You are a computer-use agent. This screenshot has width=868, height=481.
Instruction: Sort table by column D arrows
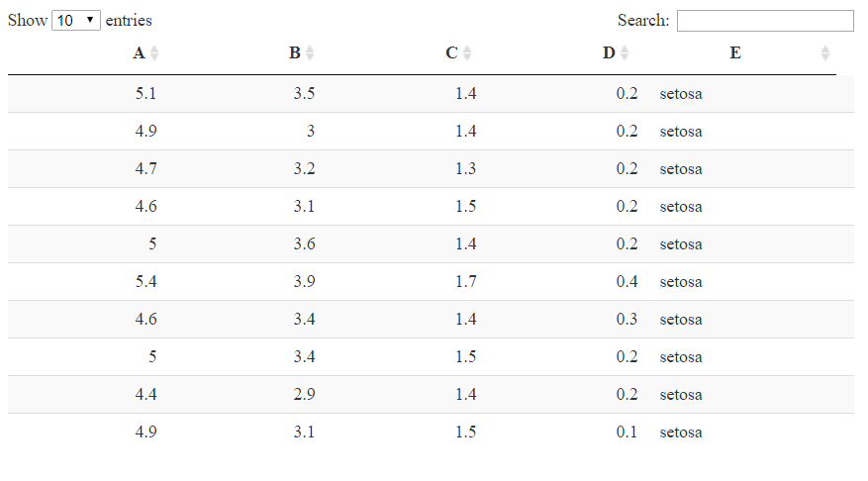pyautogui.click(x=625, y=53)
